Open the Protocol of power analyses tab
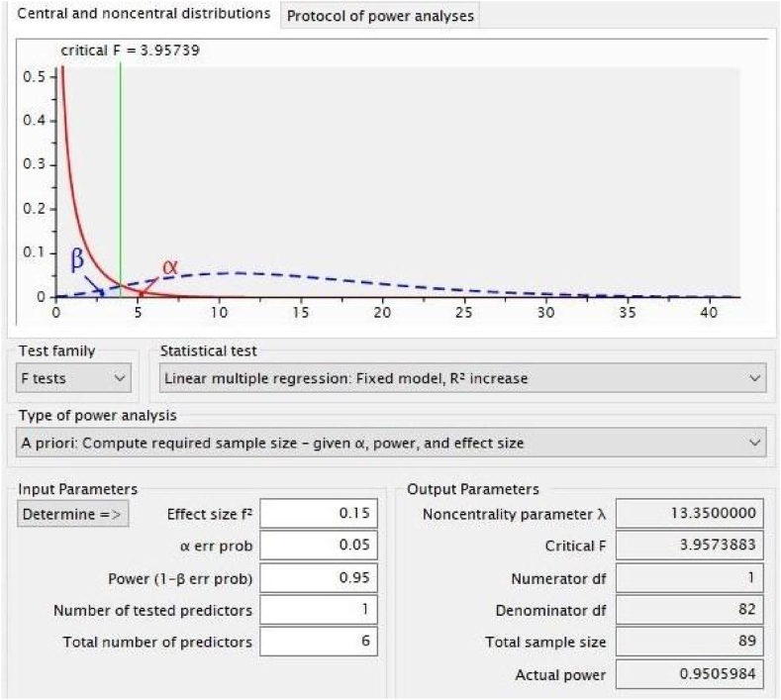 click(380, 16)
